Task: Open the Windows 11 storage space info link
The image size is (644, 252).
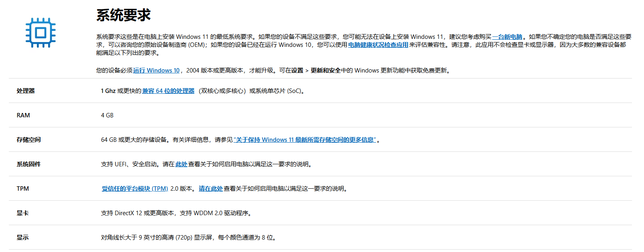Action: coord(305,140)
